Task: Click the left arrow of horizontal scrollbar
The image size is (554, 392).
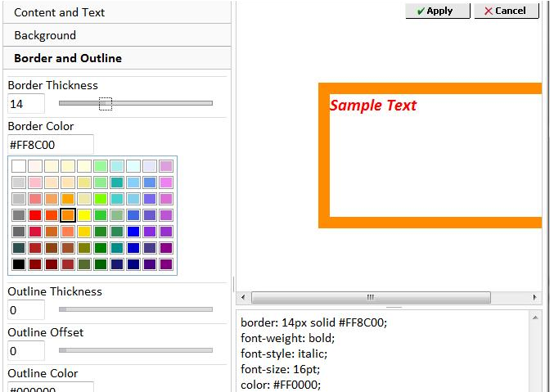Action: click(242, 297)
